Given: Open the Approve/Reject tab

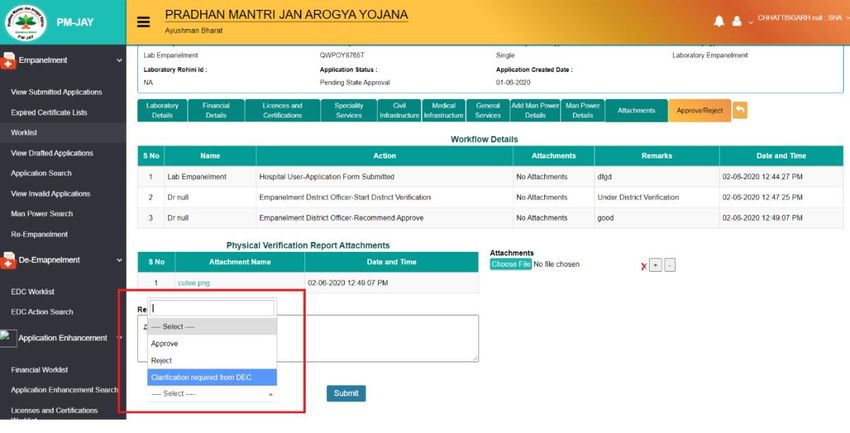Looking at the screenshot, I should [x=699, y=111].
